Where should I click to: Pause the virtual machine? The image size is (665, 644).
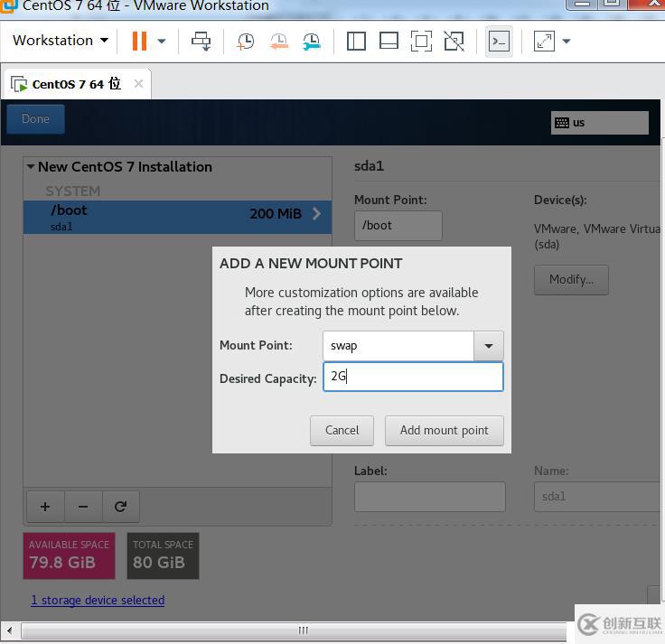pos(139,42)
